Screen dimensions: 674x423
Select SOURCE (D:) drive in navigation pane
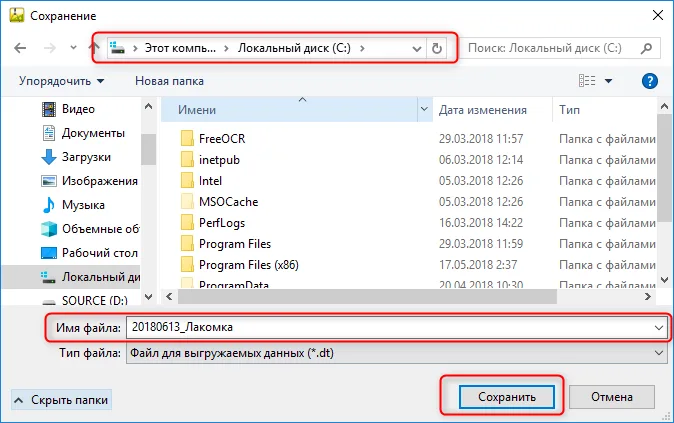[85, 300]
